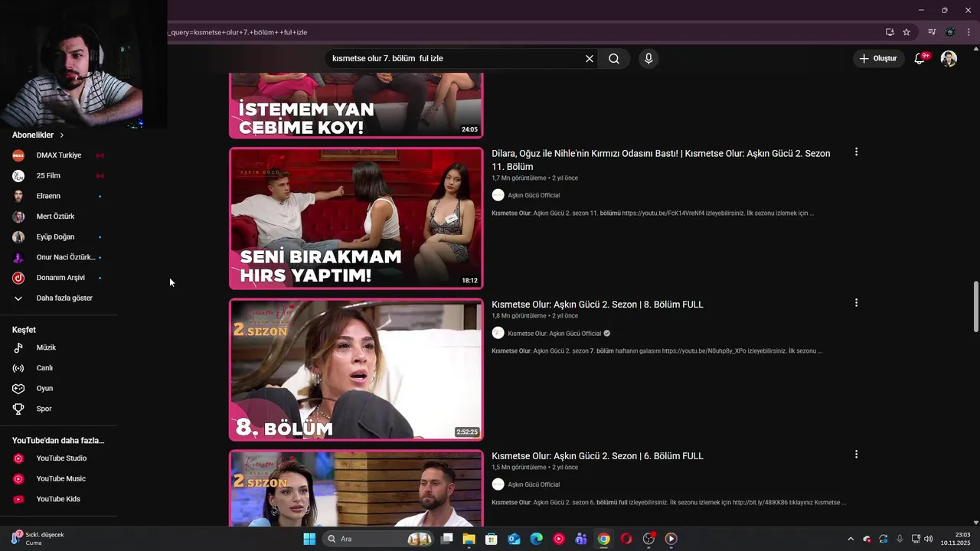Click the magnifier search button
The image size is (980, 551).
point(614,59)
